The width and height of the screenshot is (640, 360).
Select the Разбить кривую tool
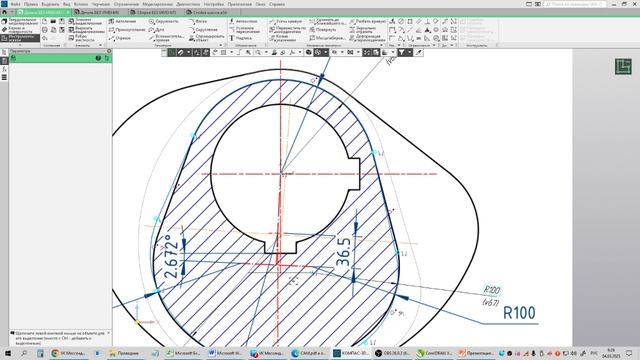coord(367,21)
